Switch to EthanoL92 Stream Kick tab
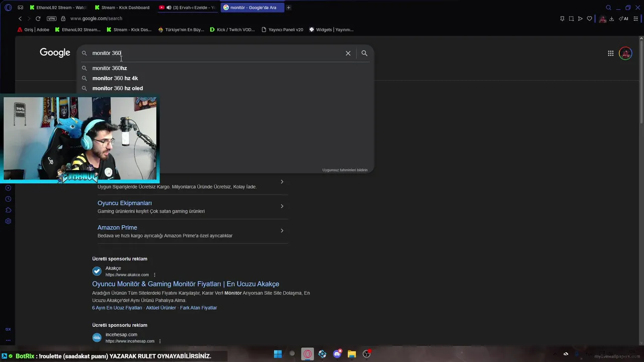 (x=58, y=8)
